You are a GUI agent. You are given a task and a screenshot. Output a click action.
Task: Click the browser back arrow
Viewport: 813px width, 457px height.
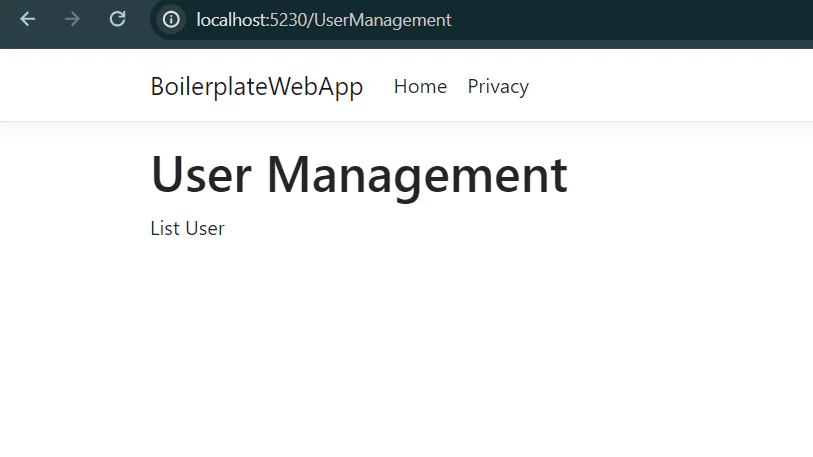[x=27, y=19]
